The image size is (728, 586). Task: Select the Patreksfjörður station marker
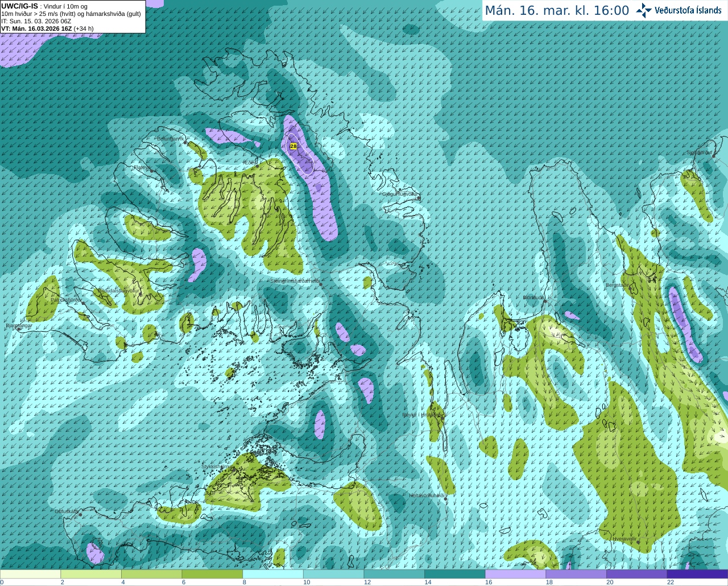(84, 303)
